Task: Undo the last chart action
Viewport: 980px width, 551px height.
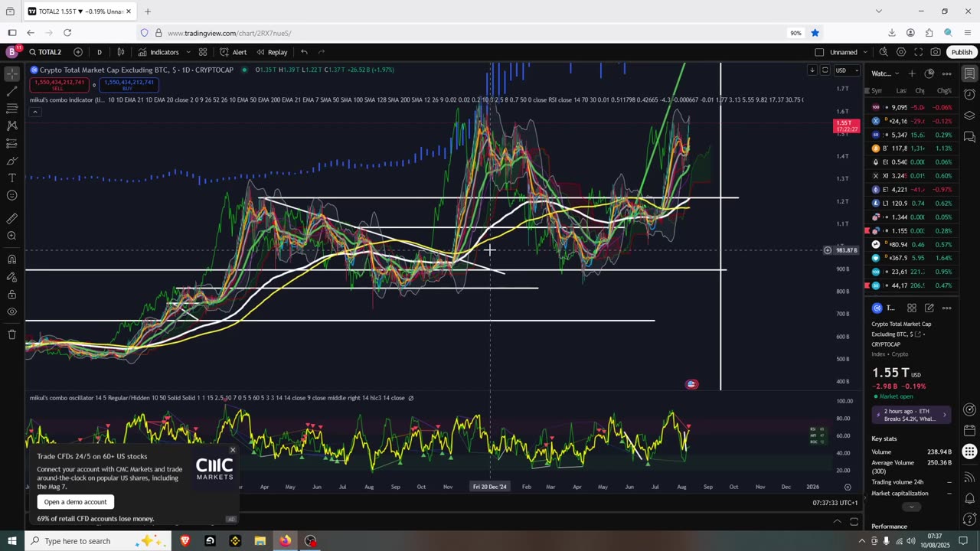Action: (304, 52)
